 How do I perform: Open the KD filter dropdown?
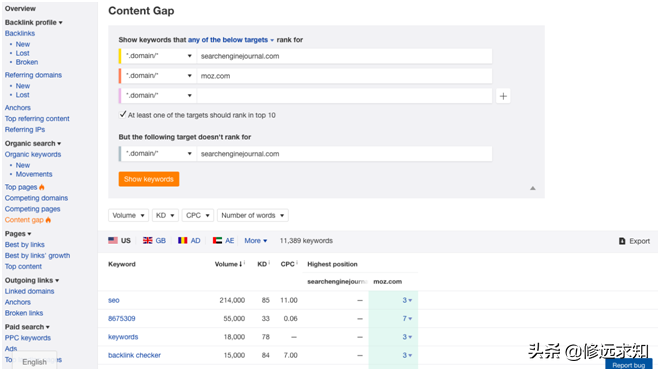coord(165,215)
